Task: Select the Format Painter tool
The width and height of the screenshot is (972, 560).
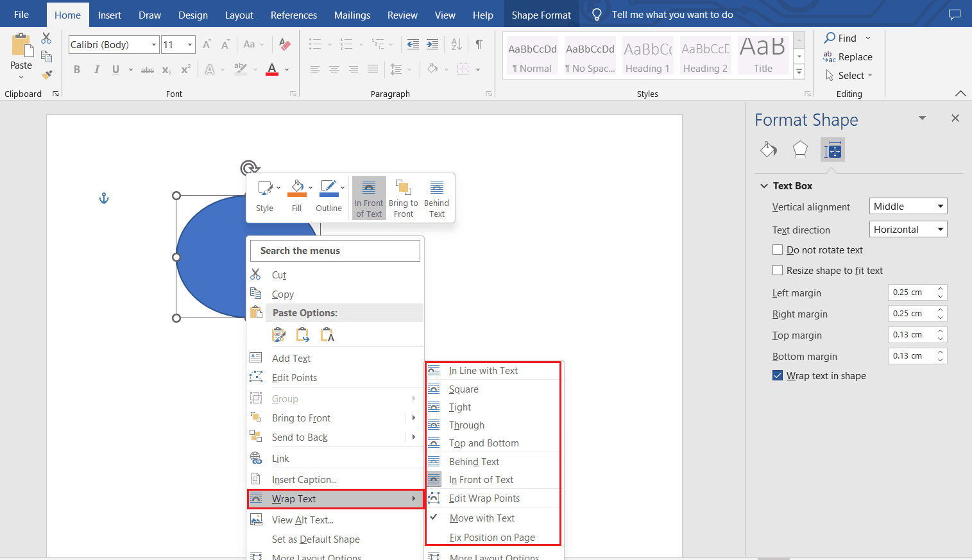Action: click(x=47, y=76)
